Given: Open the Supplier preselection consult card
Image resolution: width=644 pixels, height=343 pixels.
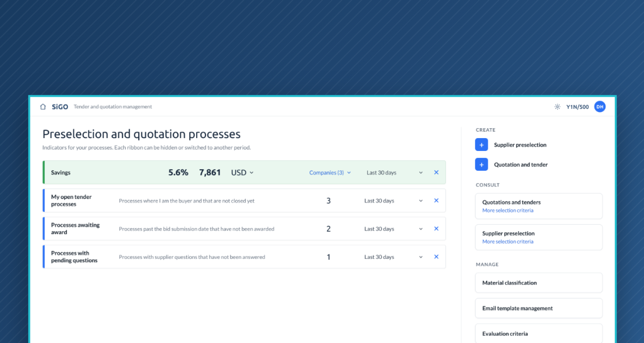Looking at the screenshot, I should tap(539, 237).
